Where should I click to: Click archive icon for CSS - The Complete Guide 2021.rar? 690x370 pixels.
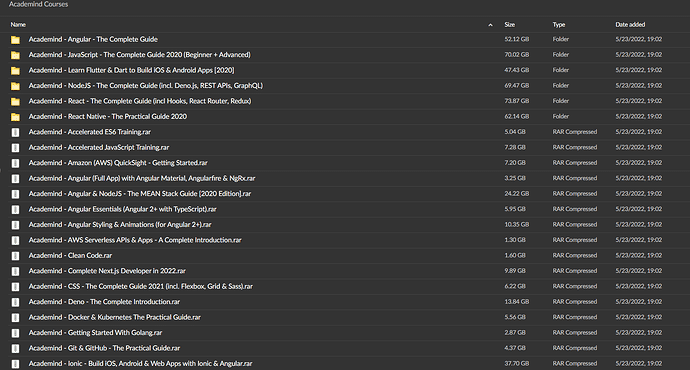pyautogui.click(x=15, y=286)
